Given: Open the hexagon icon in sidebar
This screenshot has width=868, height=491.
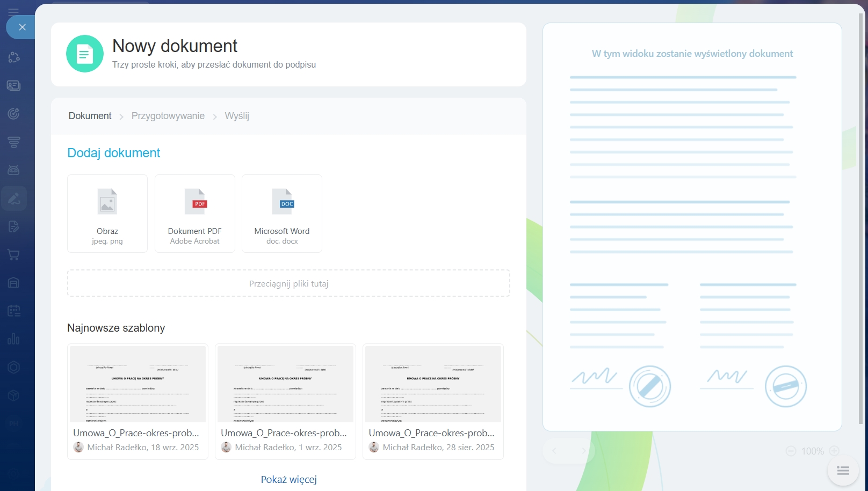Looking at the screenshot, I should point(14,367).
